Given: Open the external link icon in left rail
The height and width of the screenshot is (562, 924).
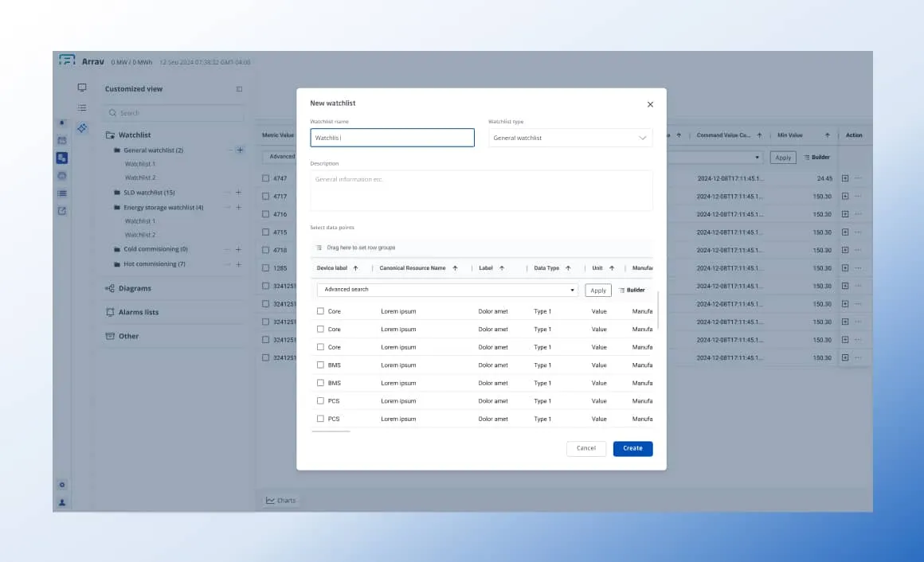Looking at the screenshot, I should (62, 211).
